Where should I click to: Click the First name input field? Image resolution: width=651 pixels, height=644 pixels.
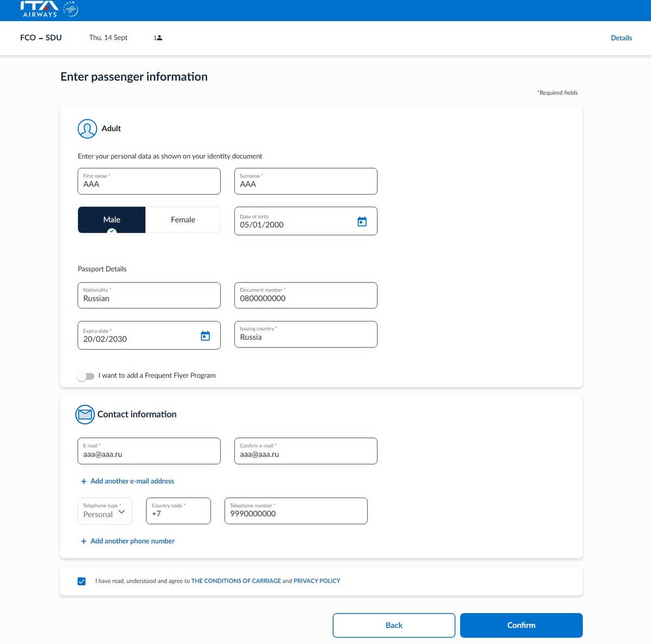click(149, 181)
